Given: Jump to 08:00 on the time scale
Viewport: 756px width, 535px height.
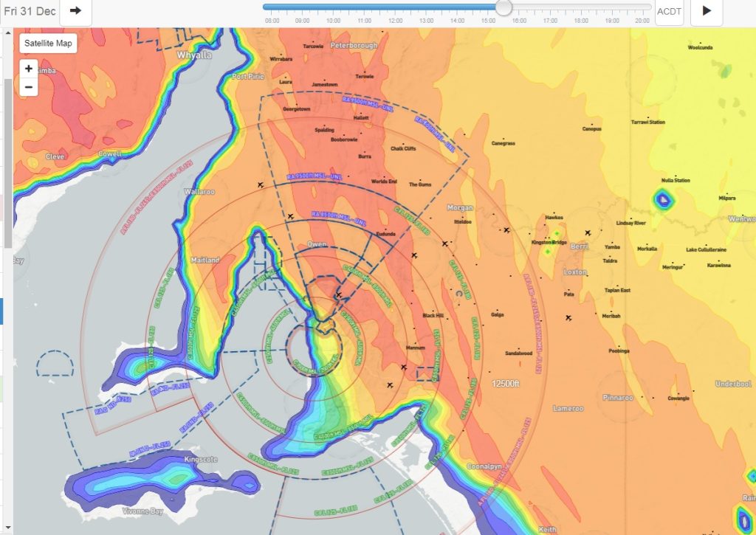Looking at the screenshot, I should tap(272, 21).
